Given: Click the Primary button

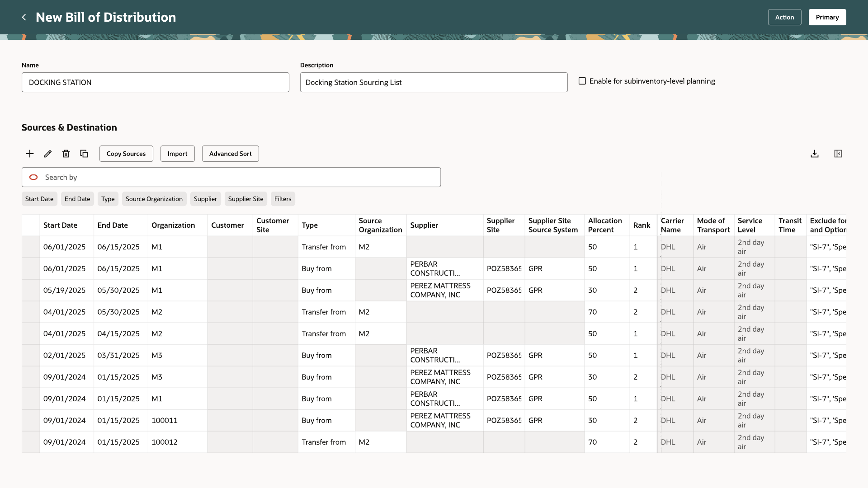Looking at the screenshot, I should click(827, 17).
